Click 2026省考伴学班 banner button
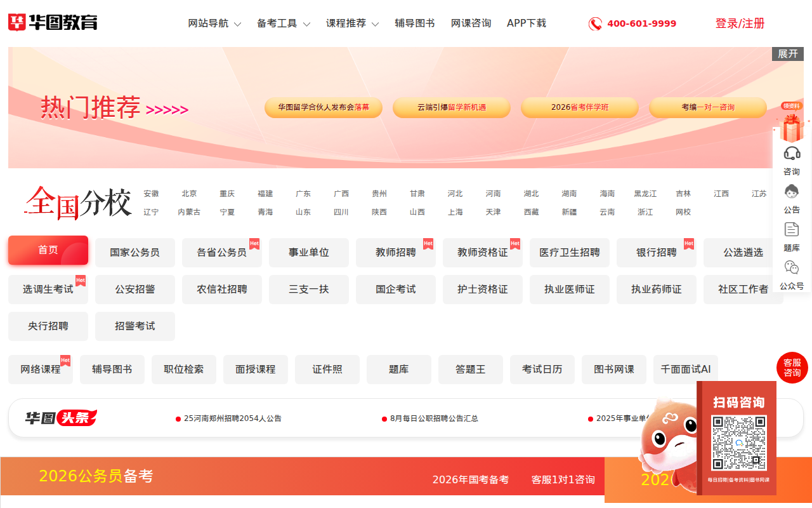Viewport: 812px width, 508px height. point(580,107)
